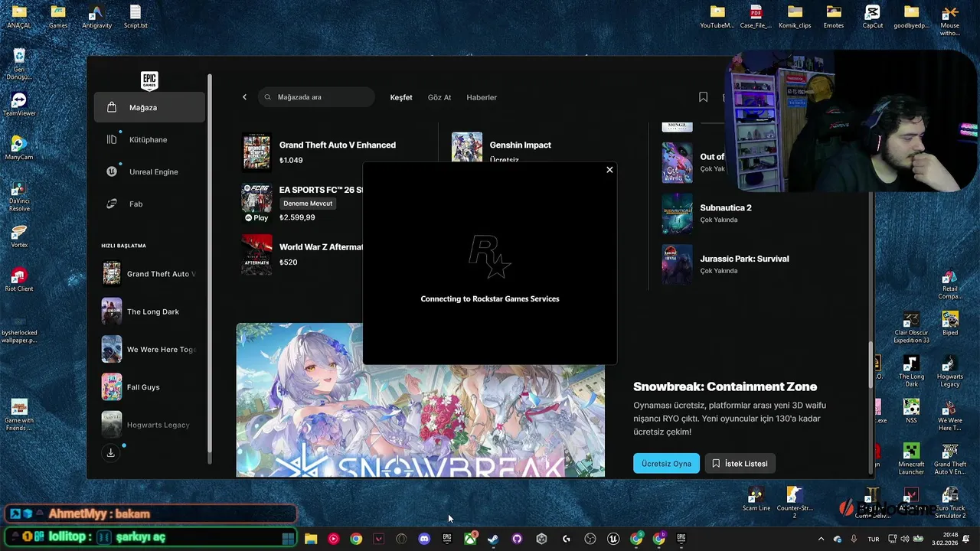980x551 pixels.
Task: Select the DaVinci Resolve desktop icon
Action: tap(19, 196)
